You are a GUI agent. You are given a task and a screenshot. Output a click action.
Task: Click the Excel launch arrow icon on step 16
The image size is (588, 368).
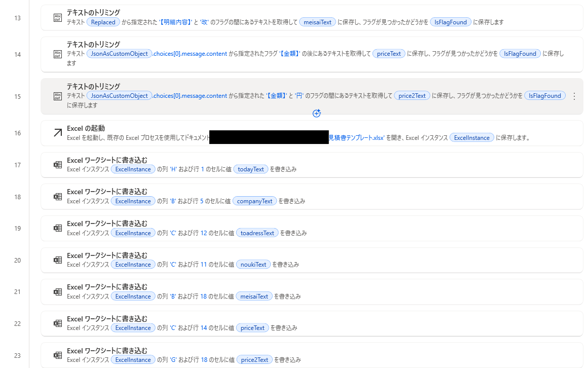(58, 132)
